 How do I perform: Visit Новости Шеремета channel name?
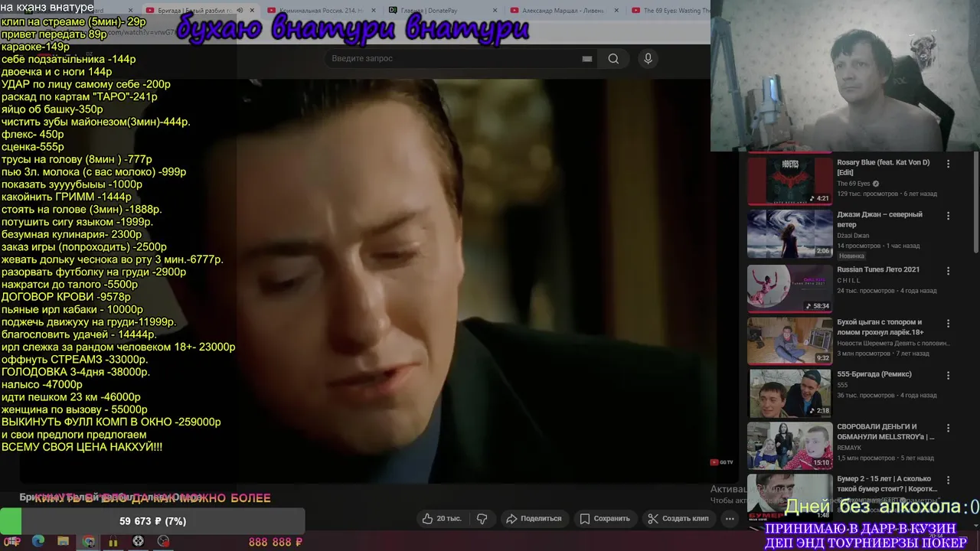tap(893, 344)
